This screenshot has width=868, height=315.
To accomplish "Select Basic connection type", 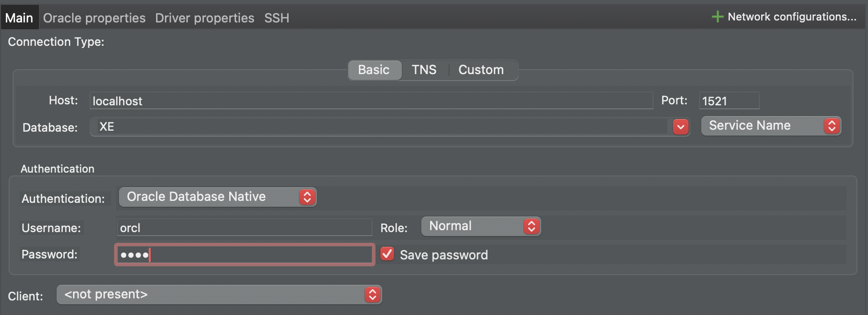I will pos(374,70).
